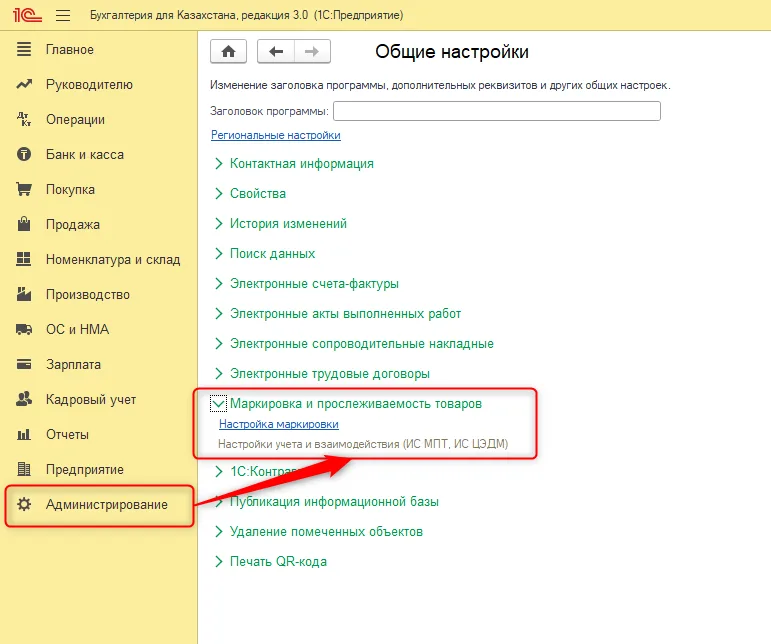
Task: Open the Региональные настройки link
Action: 275,135
